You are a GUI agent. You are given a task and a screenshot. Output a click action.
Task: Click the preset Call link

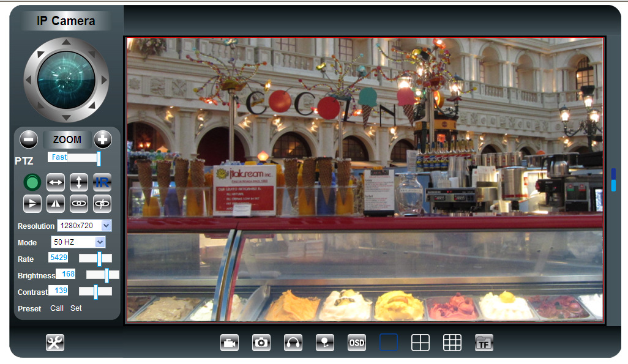click(57, 308)
